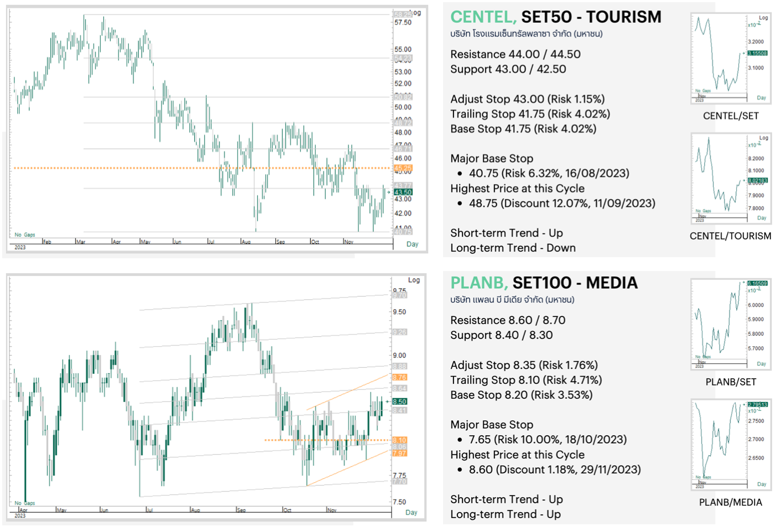The width and height of the screenshot is (781, 532).
Task: Open the CENTEL/SET mini chart
Action: coord(731,58)
